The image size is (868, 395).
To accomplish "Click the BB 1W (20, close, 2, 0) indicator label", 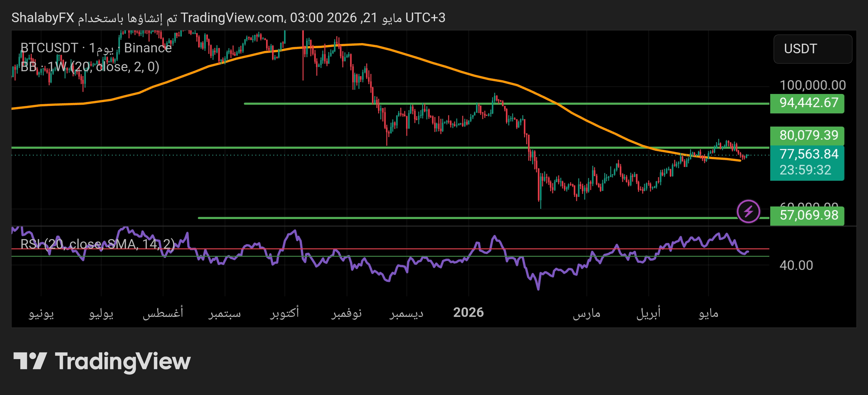I will [x=90, y=67].
